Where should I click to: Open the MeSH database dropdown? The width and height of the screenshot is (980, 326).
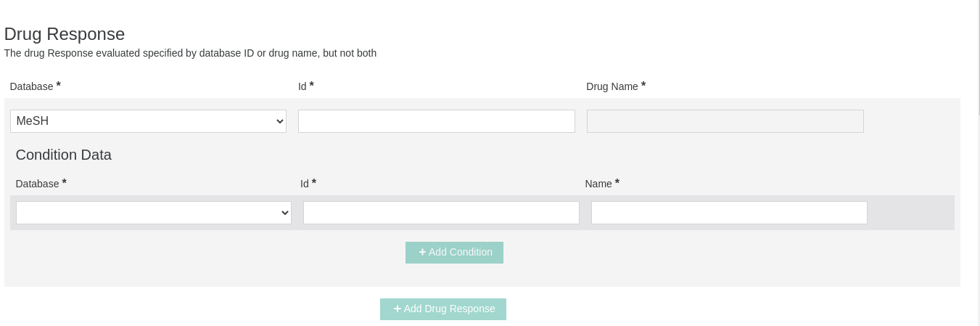tap(148, 121)
